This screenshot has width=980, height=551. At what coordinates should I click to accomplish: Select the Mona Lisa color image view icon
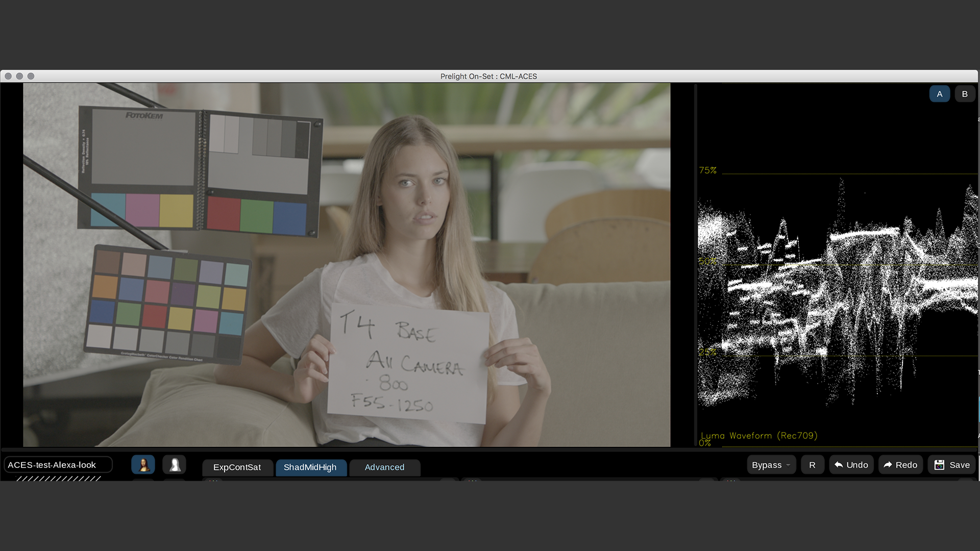point(143,465)
